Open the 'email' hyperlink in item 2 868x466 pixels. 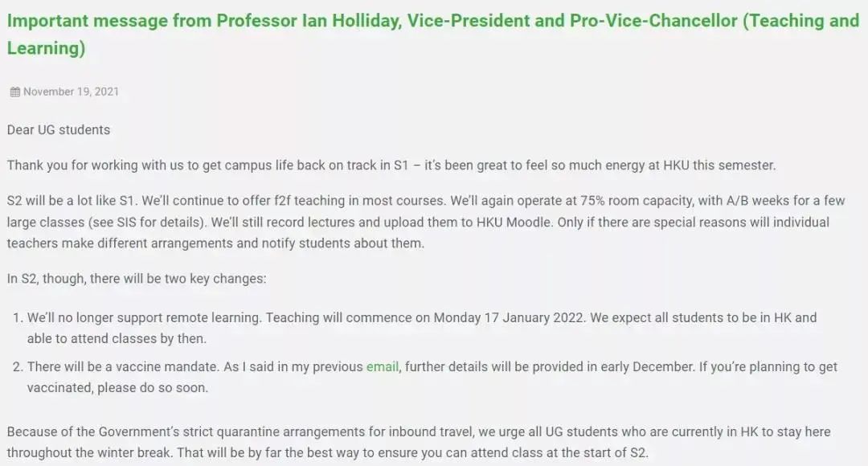coord(382,367)
